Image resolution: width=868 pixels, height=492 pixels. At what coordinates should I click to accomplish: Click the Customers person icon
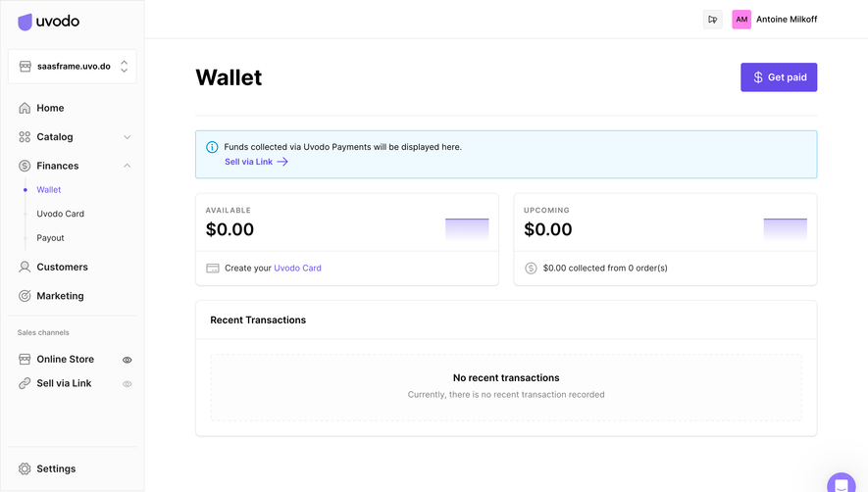click(x=25, y=267)
